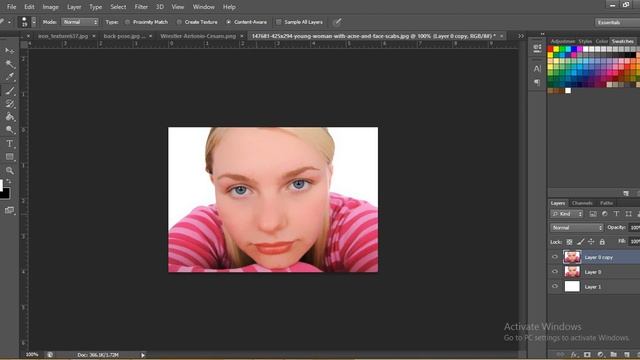
Task: Open the layer filter Kind dropdown
Action: 567,214
